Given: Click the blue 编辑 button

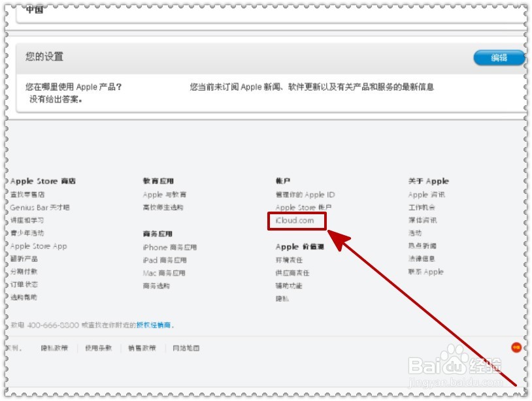Looking at the screenshot, I should [499, 57].
